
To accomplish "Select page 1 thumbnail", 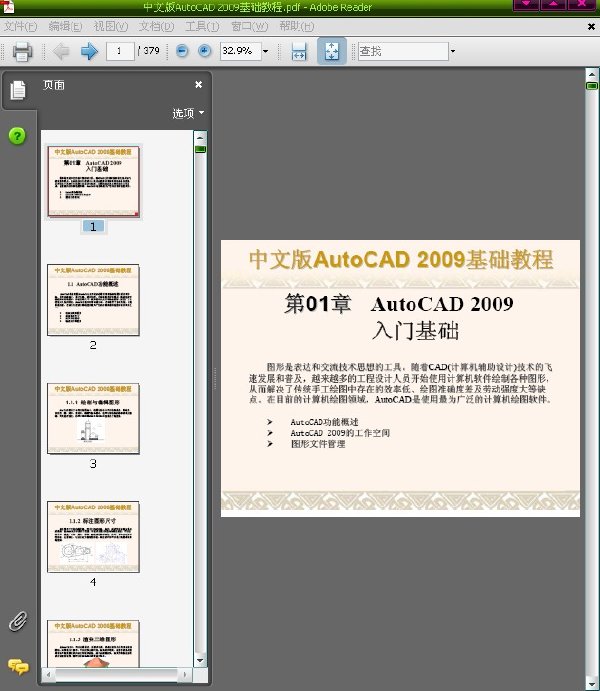I will (93, 182).
